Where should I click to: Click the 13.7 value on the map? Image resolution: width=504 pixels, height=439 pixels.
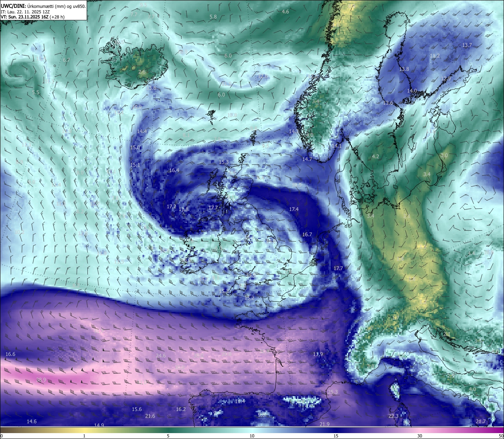pyautogui.click(x=467, y=45)
